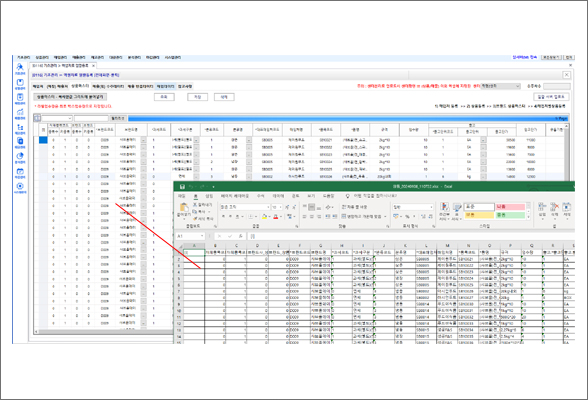Screen dimensions: 588x400
Task: Click the Save icon in Excel's title bar
Action: click(x=182, y=186)
